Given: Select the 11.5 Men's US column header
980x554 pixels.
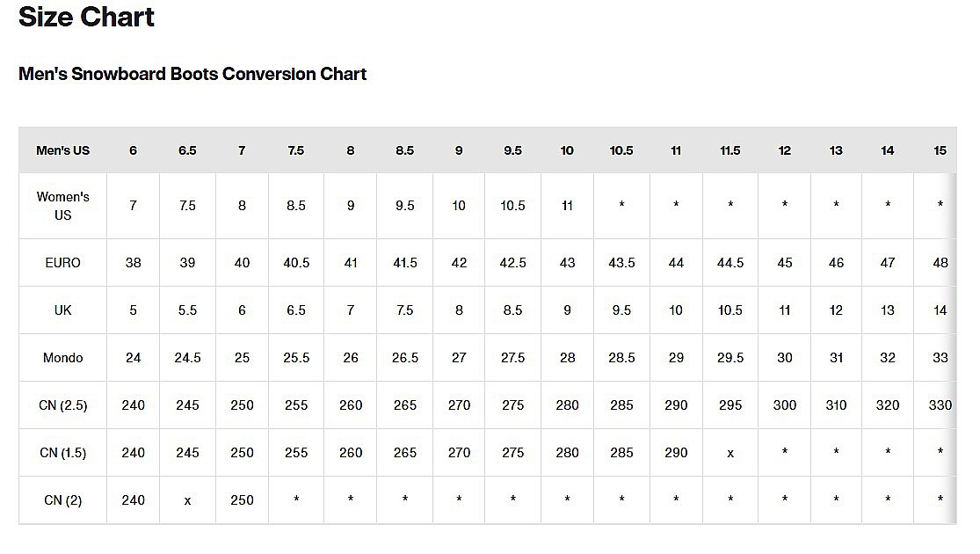Looking at the screenshot, I should pyautogui.click(x=730, y=150).
